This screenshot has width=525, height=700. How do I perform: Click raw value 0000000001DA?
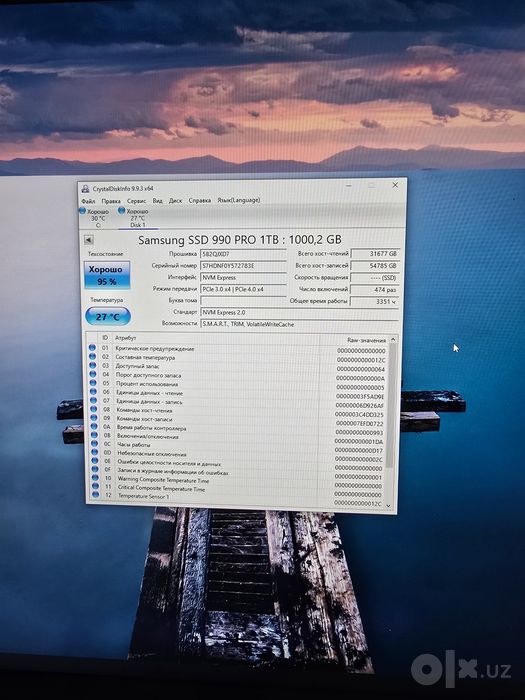359,442
